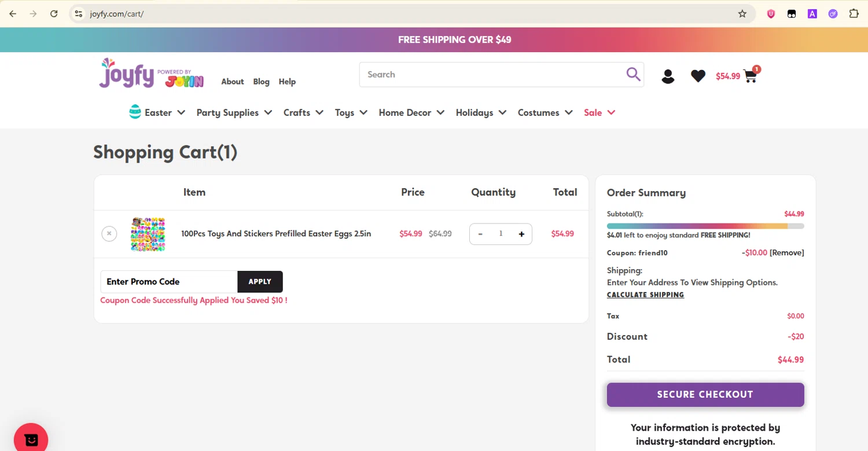This screenshot has height=451, width=868.
Task: Open the Home Decor menu
Action: click(x=405, y=112)
